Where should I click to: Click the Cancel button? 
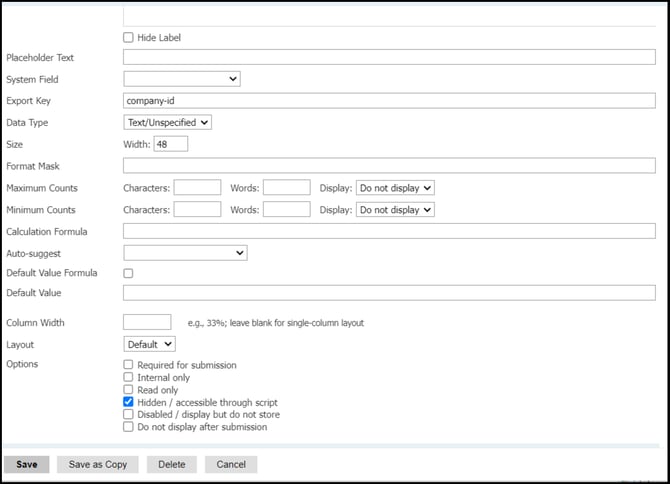[231, 465]
